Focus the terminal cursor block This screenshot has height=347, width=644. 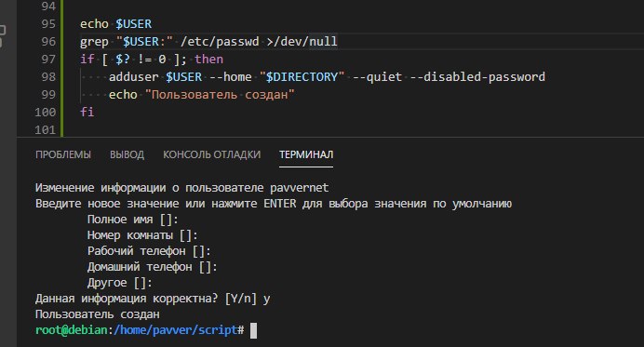[253, 330]
